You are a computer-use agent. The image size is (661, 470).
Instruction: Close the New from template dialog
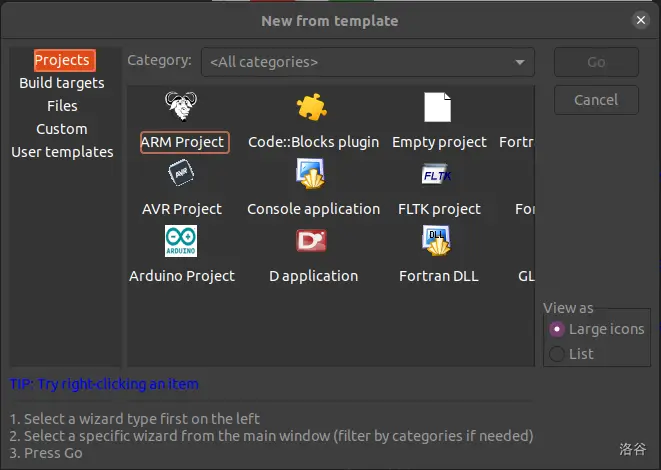click(640, 20)
